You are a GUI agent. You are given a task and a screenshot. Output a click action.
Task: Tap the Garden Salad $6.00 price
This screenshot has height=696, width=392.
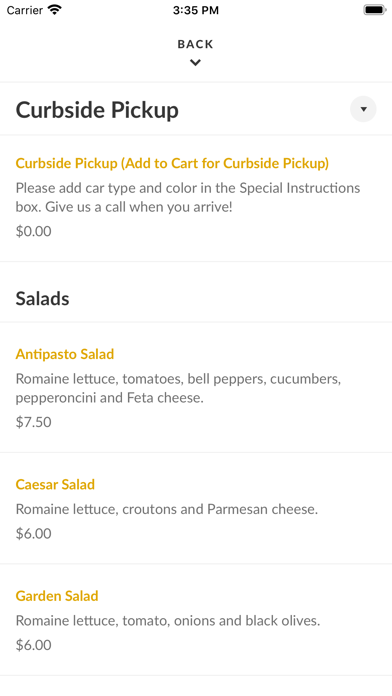click(34, 645)
